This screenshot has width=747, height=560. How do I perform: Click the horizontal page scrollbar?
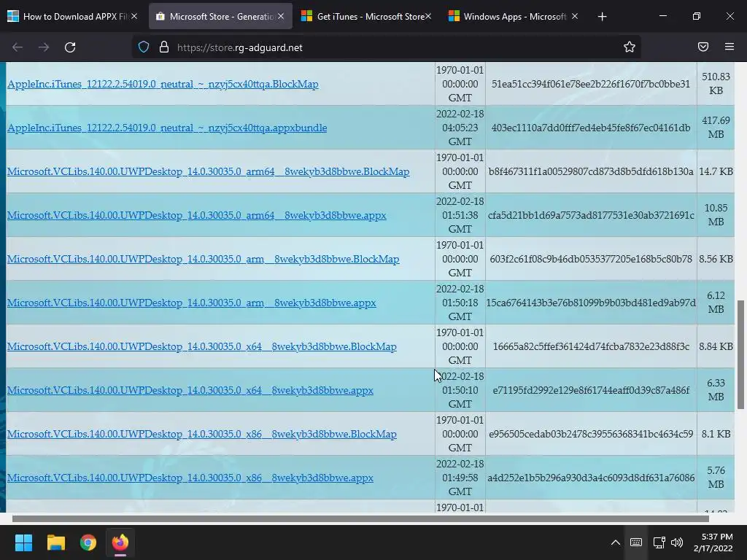coord(360,518)
